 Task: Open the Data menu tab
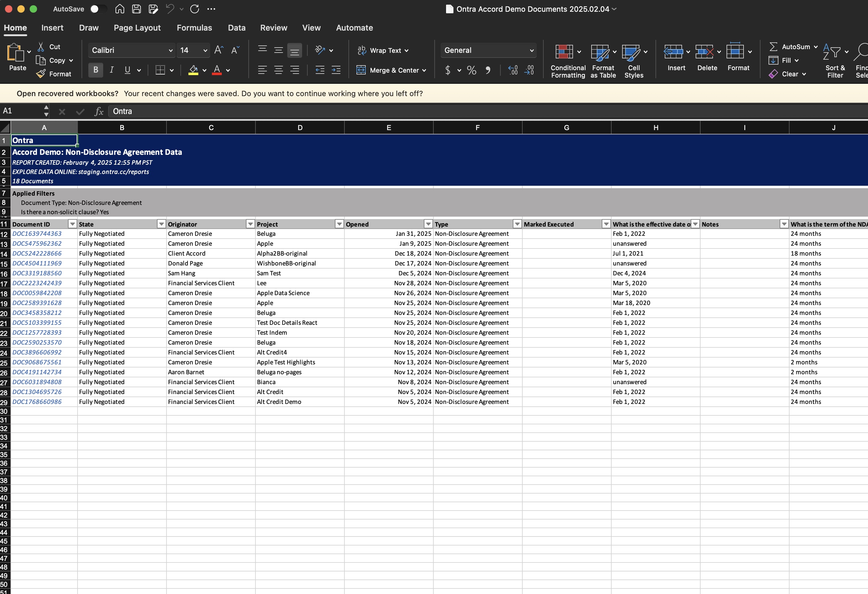click(x=236, y=28)
